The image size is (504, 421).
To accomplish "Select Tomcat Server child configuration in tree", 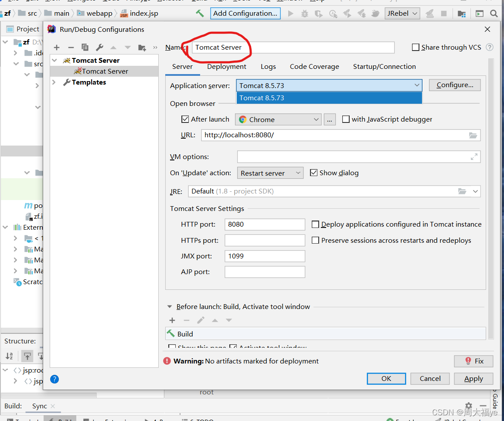I will (x=104, y=71).
